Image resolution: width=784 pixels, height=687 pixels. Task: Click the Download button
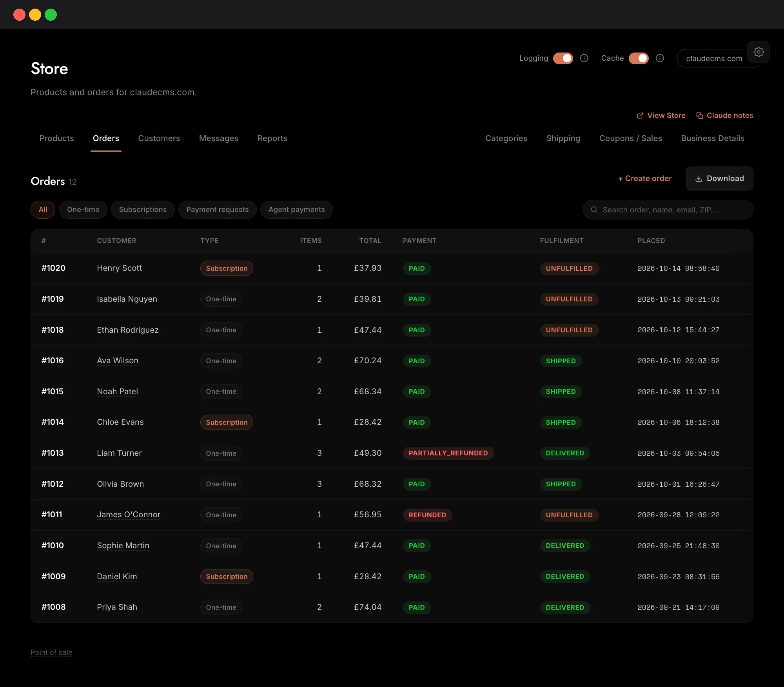coord(719,178)
